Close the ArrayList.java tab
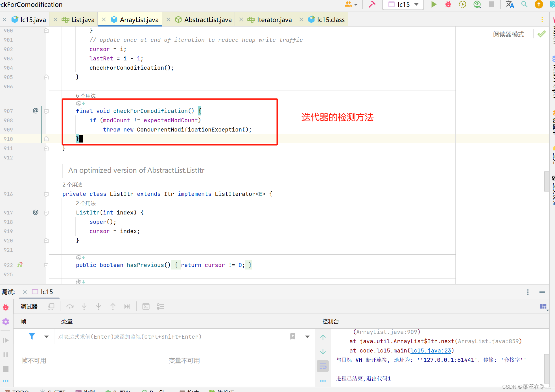The image size is (555, 392). point(104,19)
